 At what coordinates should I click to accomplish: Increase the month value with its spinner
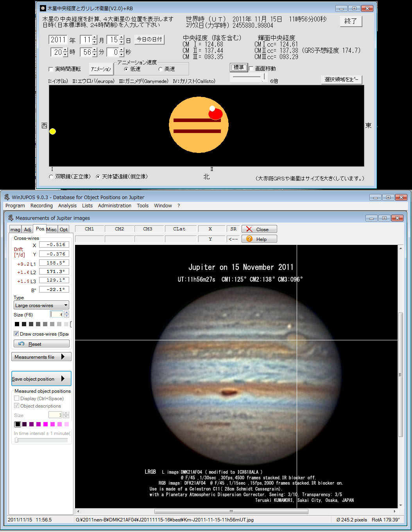[x=95, y=38]
